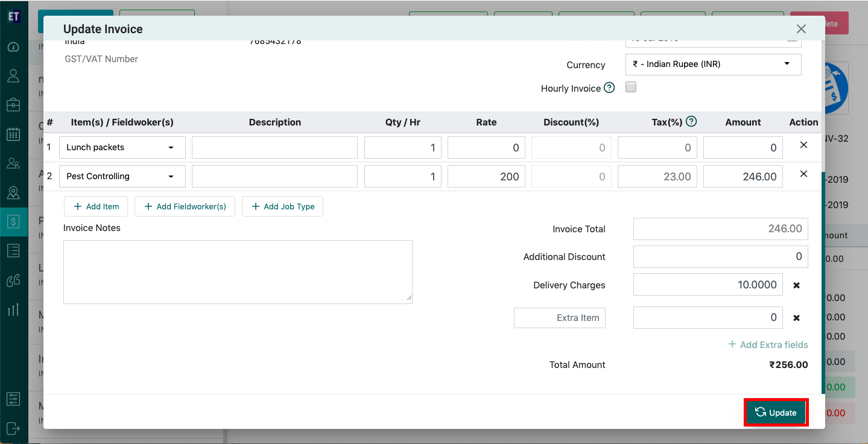Close the Update Invoice dialog
The height and width of the screenshot is (444, 868).
click(801, 29)
